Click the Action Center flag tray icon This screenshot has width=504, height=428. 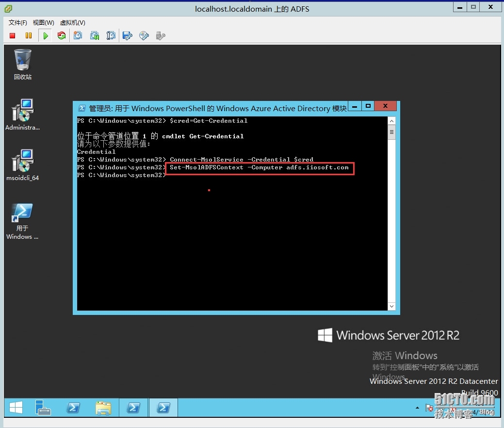coord(429,408)
